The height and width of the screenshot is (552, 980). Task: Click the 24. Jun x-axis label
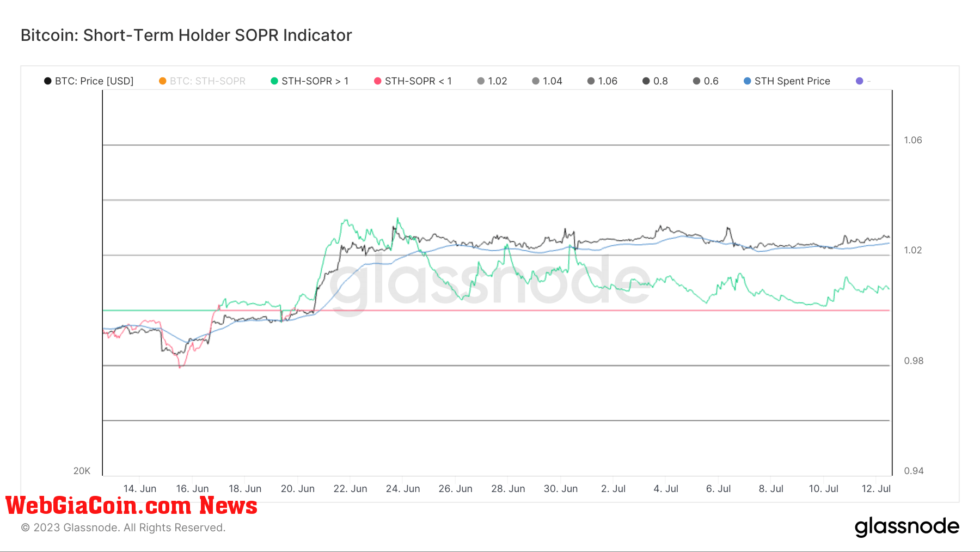[403, 489]
